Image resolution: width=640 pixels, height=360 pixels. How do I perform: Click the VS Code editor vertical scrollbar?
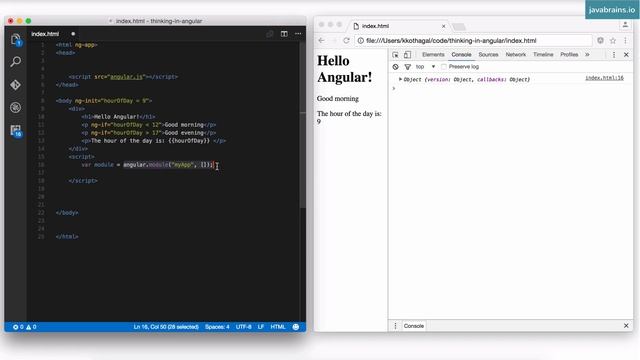point(302,124)
